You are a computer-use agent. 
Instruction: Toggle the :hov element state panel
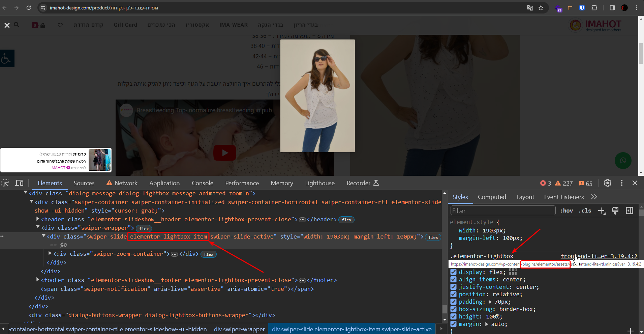(566, 211)
